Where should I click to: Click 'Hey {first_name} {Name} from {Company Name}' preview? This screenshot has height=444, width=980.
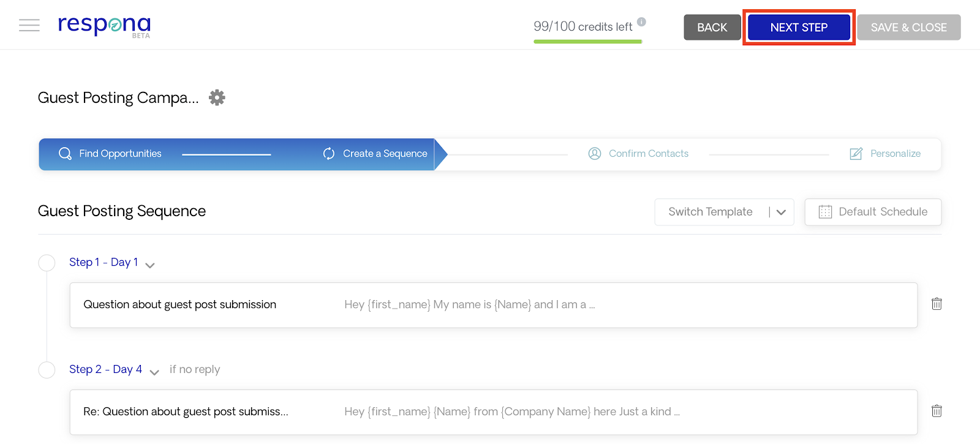[512, 412]
